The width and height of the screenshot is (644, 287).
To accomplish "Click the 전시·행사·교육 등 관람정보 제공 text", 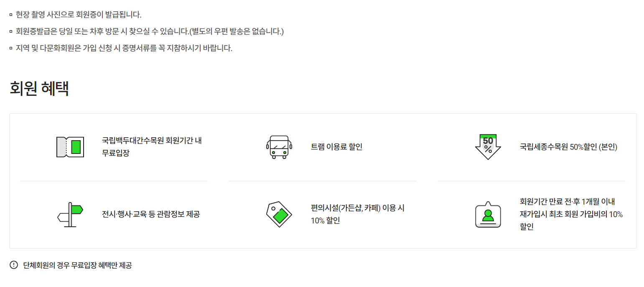I will [151, 214].
